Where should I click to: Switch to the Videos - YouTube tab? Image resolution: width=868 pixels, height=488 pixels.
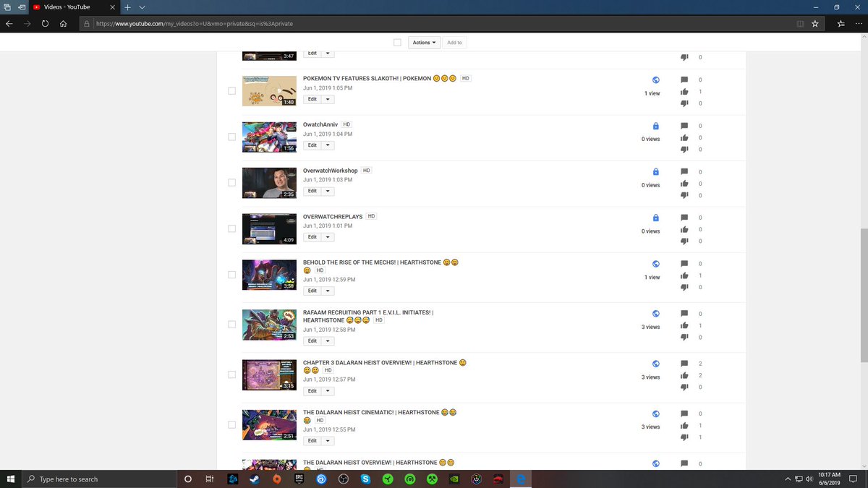click(74, 7)
